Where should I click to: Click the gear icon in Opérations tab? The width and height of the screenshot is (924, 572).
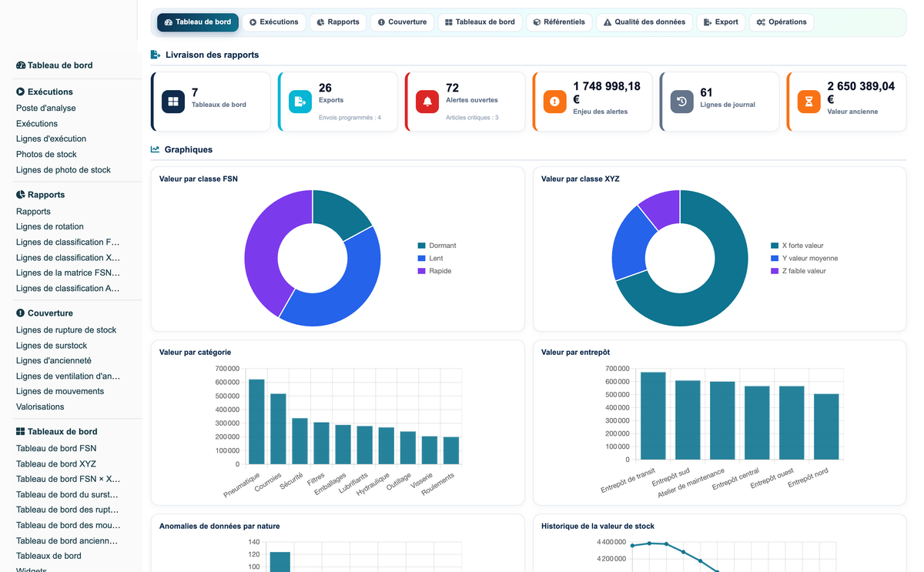click(761, 22)
